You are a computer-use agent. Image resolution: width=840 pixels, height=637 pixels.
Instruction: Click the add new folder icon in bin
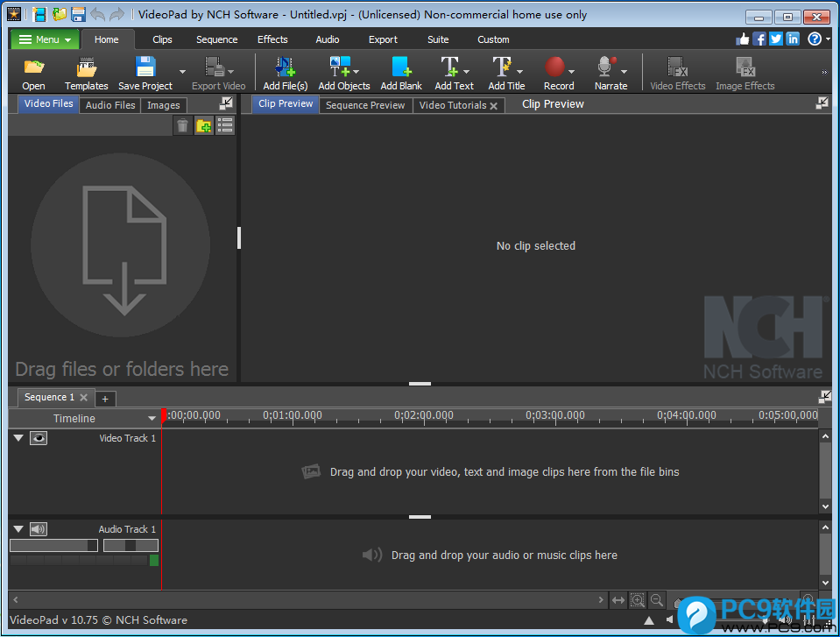point(203,126)
